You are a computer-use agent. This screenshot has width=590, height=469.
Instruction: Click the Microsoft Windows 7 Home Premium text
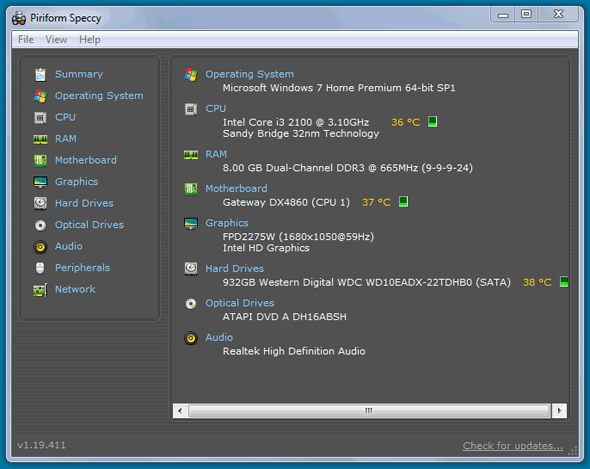click(339, 88)
